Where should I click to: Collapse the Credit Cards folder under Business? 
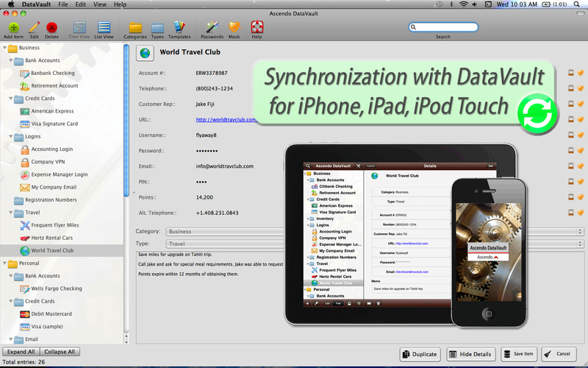point(11,98)
